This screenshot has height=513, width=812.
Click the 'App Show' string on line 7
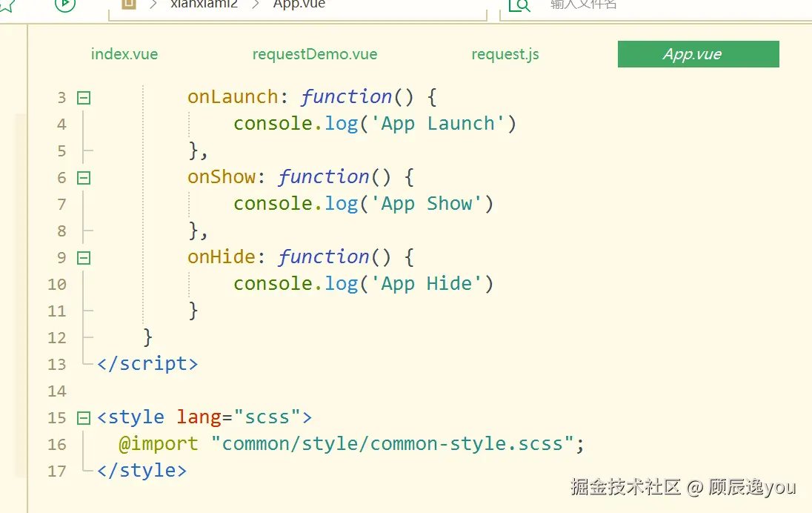pyautogui.click(x=426, y=204)
